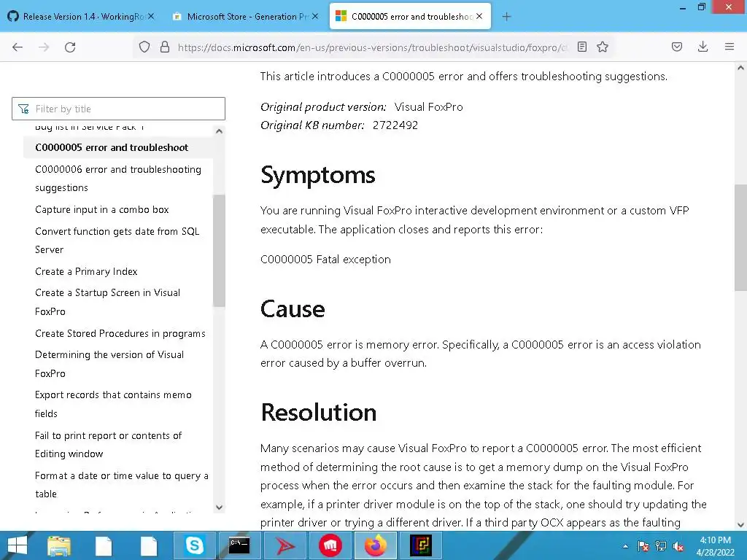Click the C0000005 Fatal exception text
The height and width of the screenshot is (560, 747).
click(x=325, y=259)
